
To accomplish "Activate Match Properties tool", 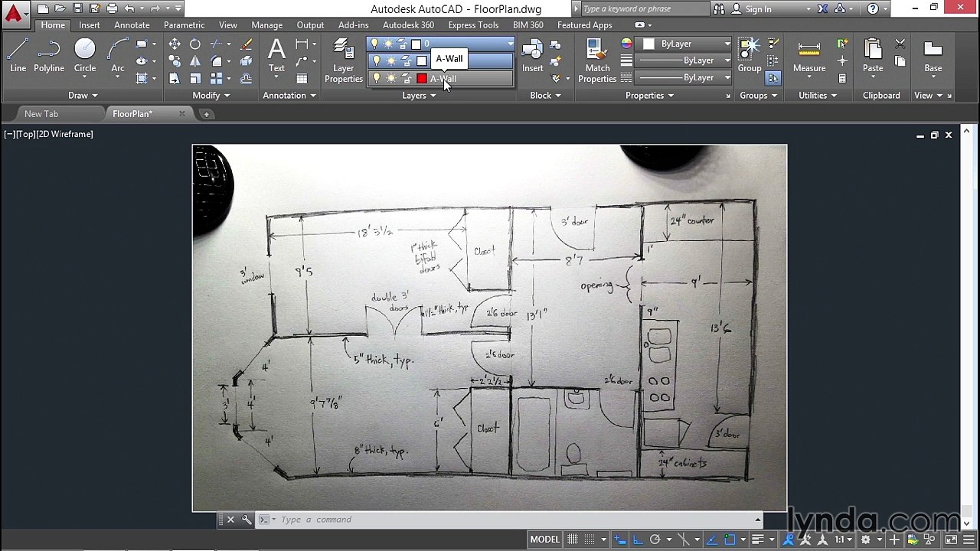I will (597, 61).
